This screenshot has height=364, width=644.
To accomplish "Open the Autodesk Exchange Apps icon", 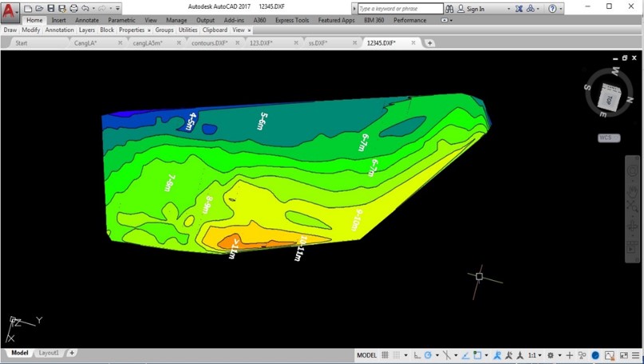I will click(x=520, y=9).
